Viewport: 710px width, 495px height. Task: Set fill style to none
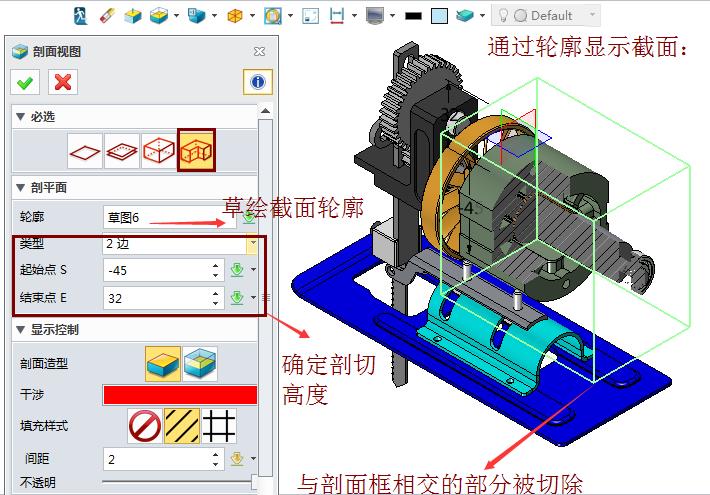(145, 427)
